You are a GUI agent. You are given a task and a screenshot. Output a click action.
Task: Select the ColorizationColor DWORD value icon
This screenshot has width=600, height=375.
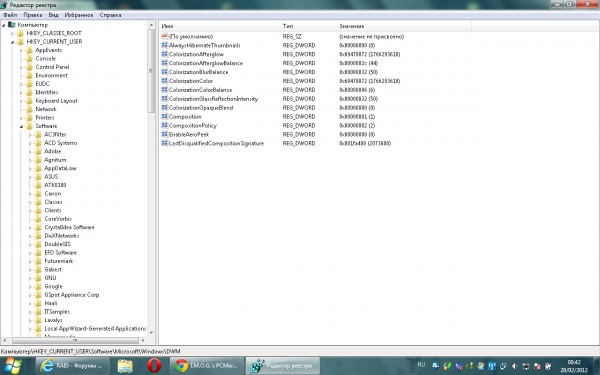(165, 81)
